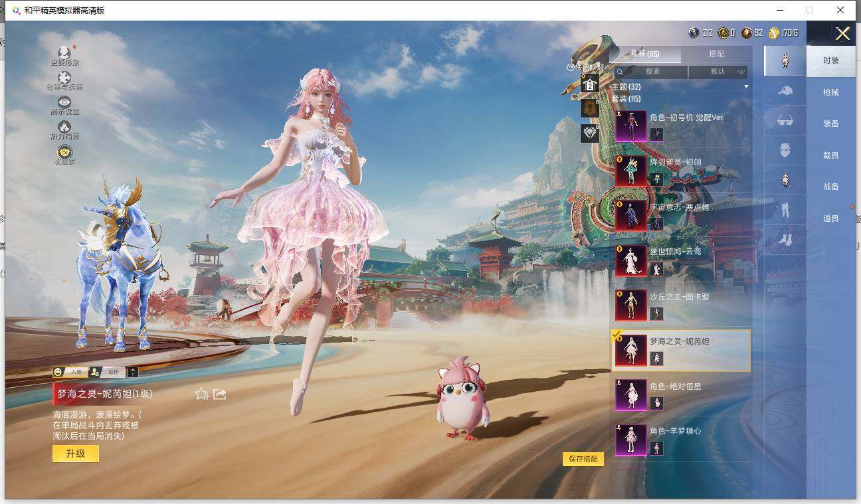Click the black-gold token currency icon (0)
This screenshot has height=504, width=861.
pyautogui.click(x=723, y=33)
